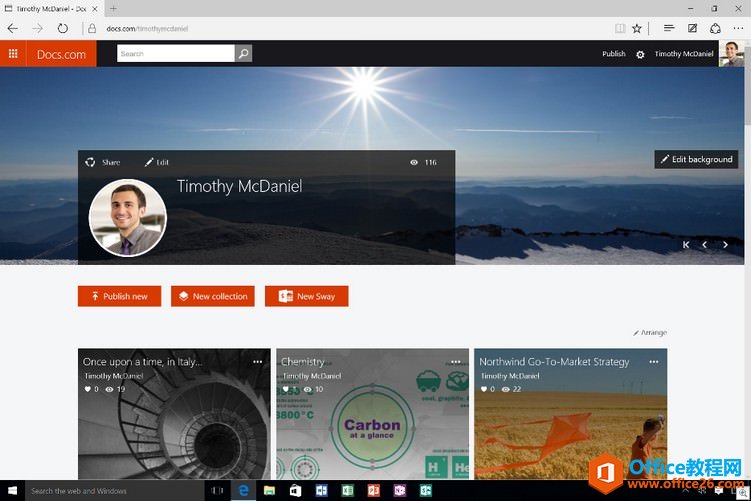Open the Timothy McDaniel account menu
This screenshot has width=751, height=501.
pos(684,54)
